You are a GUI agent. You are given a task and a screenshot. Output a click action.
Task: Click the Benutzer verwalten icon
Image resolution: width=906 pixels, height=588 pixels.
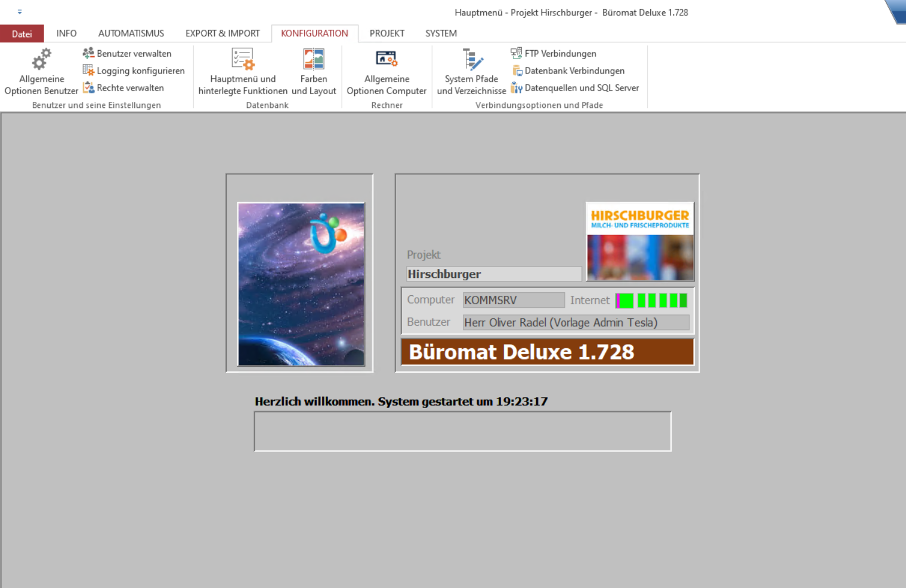(88, 53)
